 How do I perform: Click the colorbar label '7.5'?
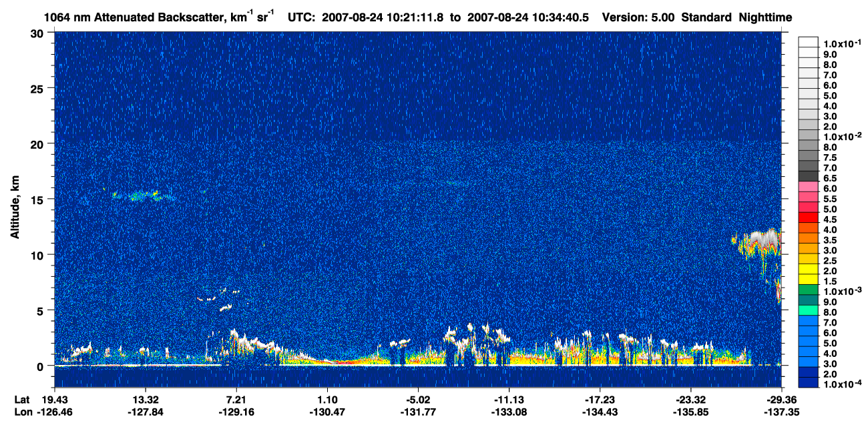pos(830,157)
